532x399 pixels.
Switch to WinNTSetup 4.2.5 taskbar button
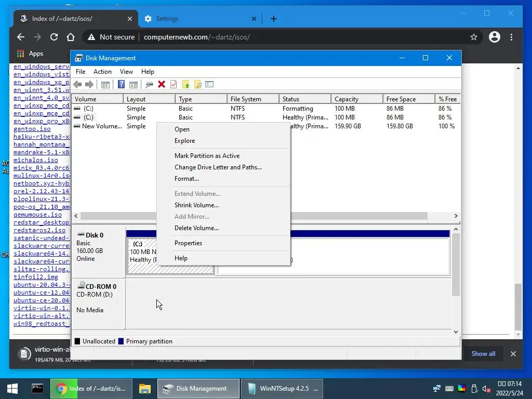click(x=282, y=389)
